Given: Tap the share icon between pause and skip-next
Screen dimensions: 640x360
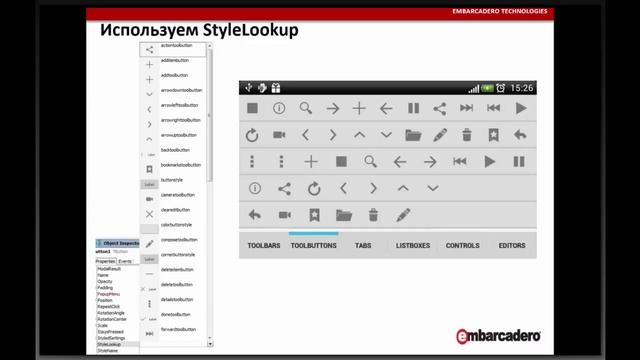Looking at the screenshot, I should (440, 109).
